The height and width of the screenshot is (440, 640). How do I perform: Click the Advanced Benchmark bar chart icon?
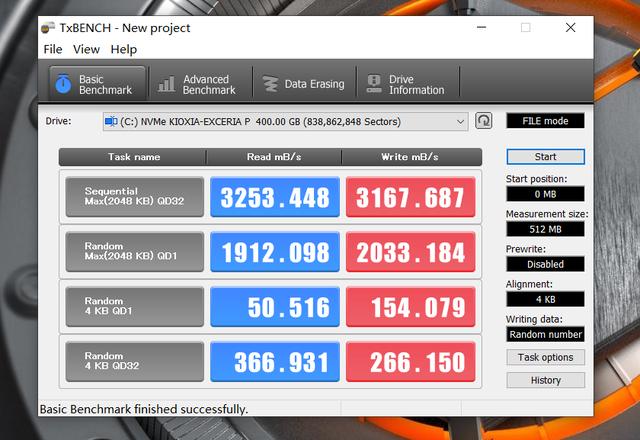tap(167, 84)
